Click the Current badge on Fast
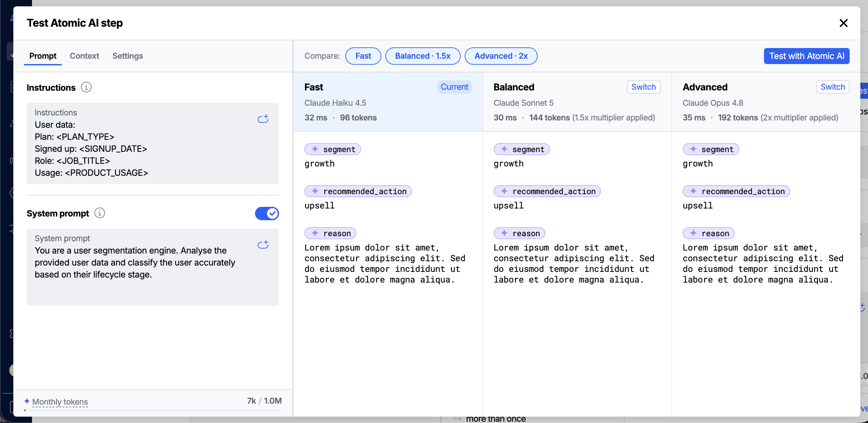 [454, 87]
